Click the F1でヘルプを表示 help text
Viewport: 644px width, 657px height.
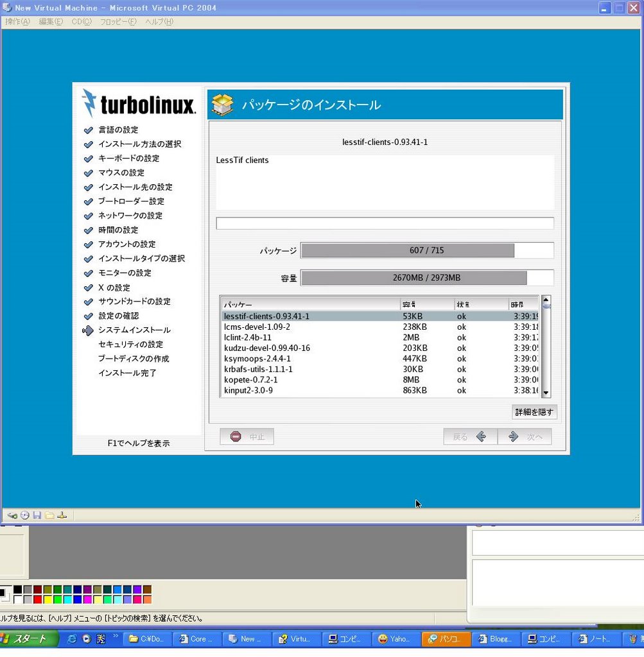138,443
